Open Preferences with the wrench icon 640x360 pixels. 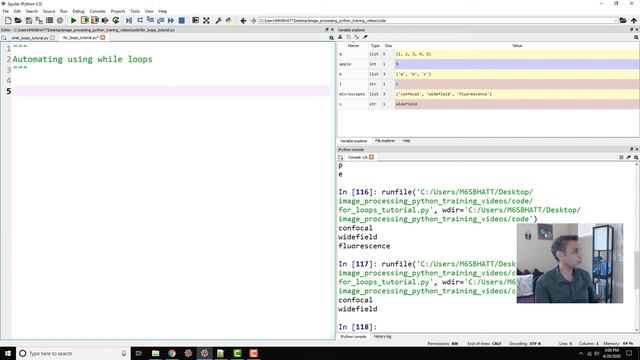(218, 20)
